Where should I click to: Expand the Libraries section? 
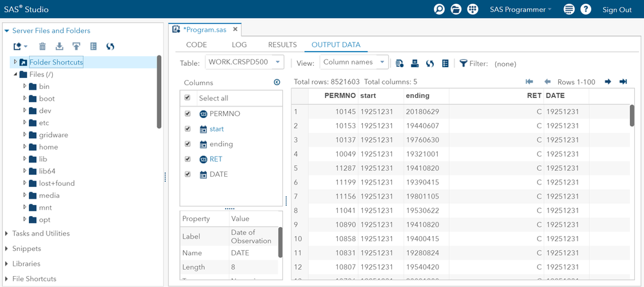click(7, 264)
